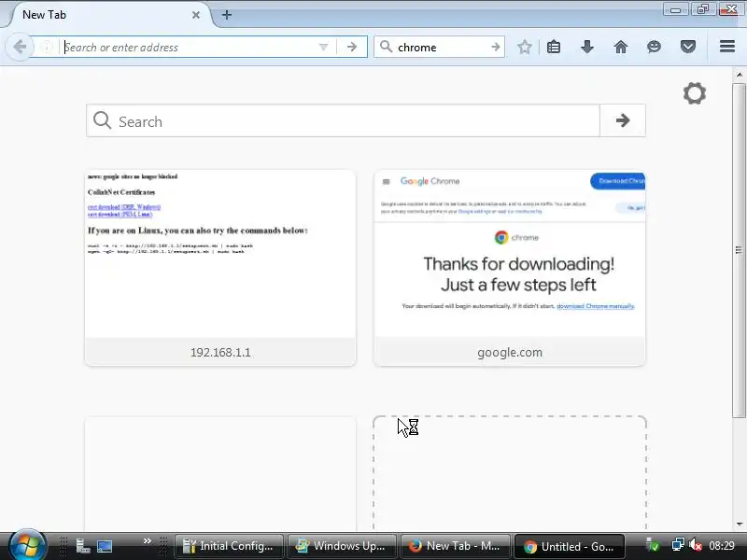Open the address bar history dropdown arrow
747x560 pixels.
[x=323, y=47]
